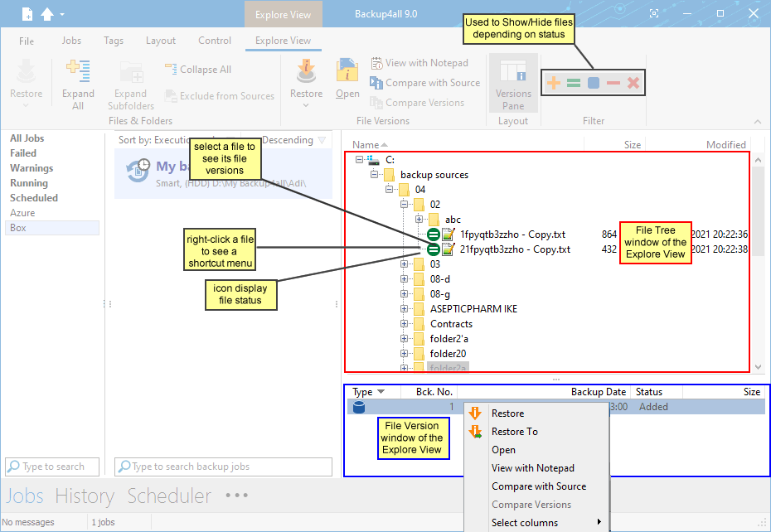
Task: Toggle the Versions Pane layout button
Action: click(x=513, y=84)
